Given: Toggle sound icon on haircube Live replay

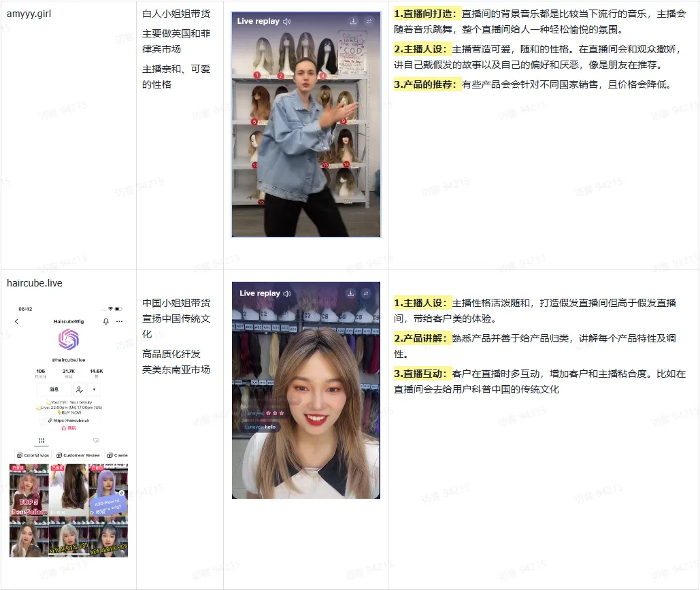Looking at the screenshot, I should coord(287,293).
